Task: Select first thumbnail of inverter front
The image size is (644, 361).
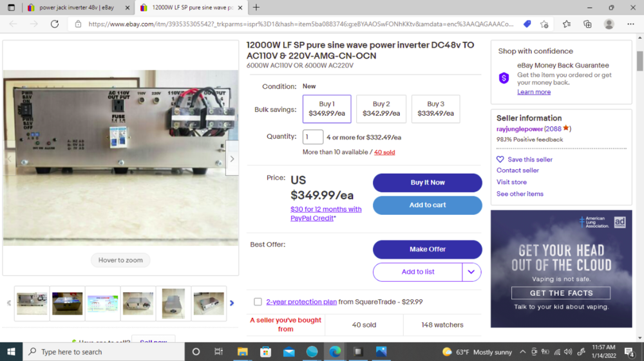Action: [x=32, y=304]
